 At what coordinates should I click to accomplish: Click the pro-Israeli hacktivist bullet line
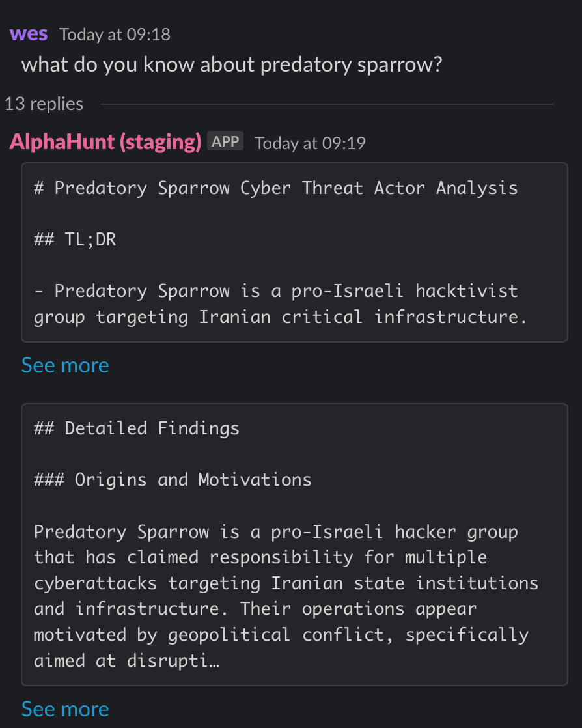point(275,291)
